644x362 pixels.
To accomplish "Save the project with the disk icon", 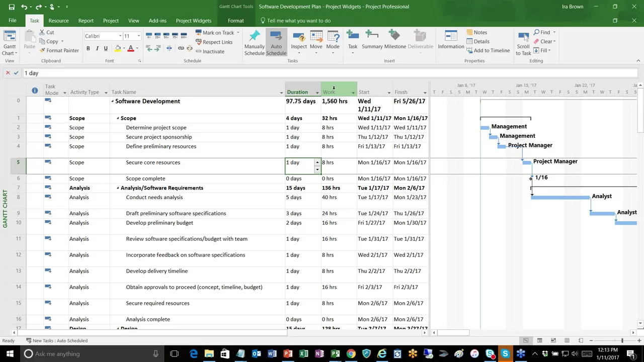I will 12,7.
